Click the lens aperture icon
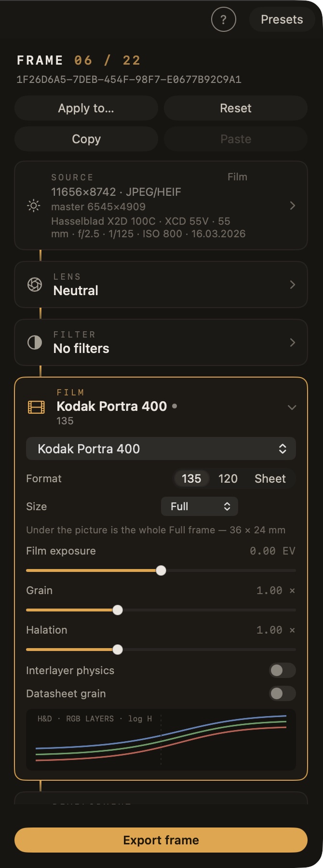This screenshot has height=868, width=323. click(35, 285)
